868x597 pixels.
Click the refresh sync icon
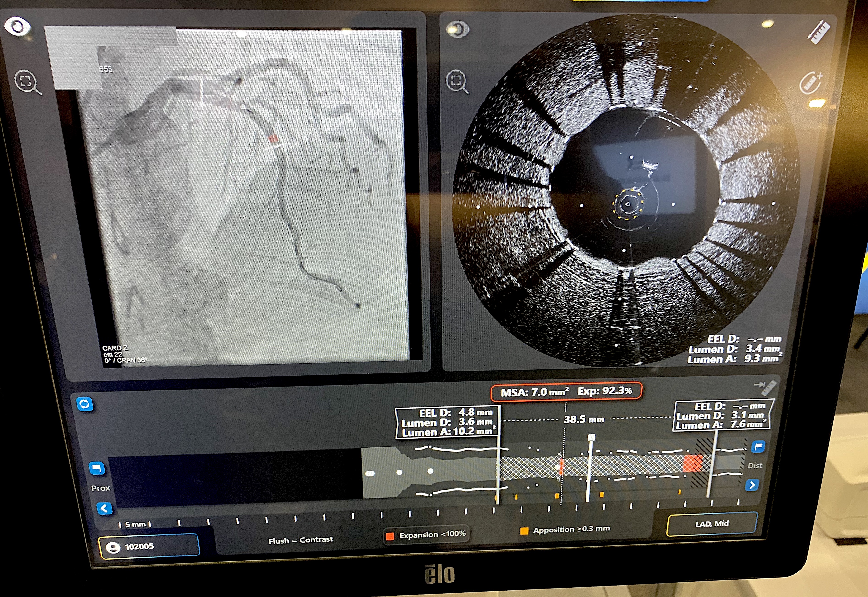(85, 404)
